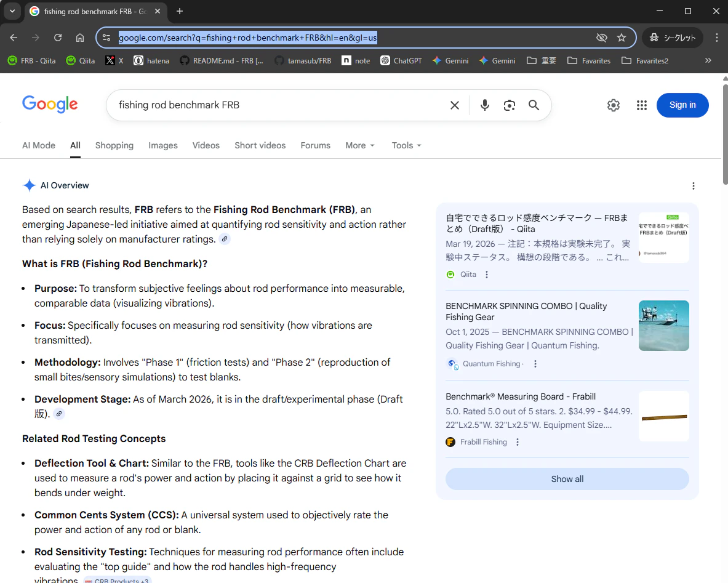
Task: Click the CRB Products +3 source chip
Action: (118, 580)
